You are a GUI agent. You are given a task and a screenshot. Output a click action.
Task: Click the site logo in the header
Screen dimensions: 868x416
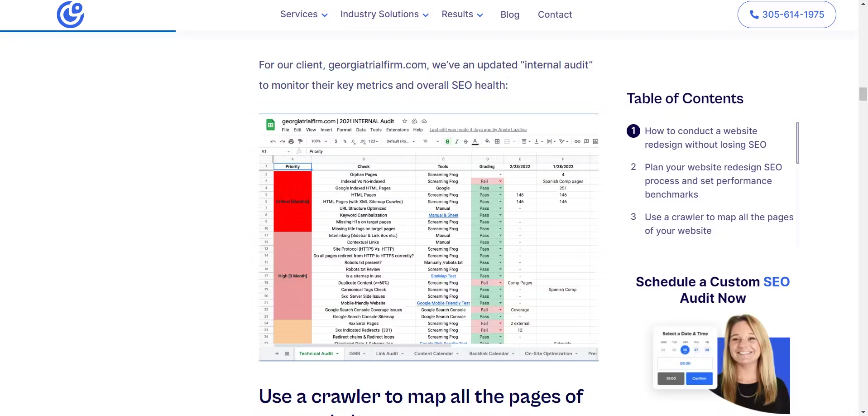[x=70, y=15]
